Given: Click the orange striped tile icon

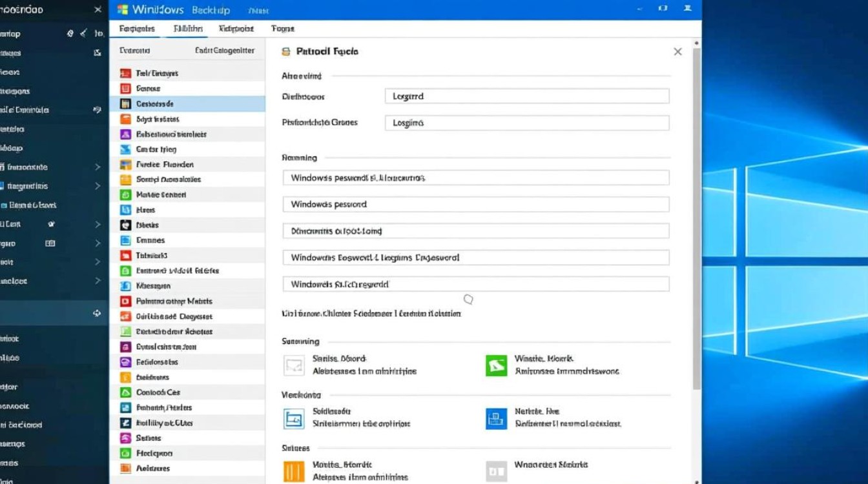Looking at the screenshot, I should 294,471.
